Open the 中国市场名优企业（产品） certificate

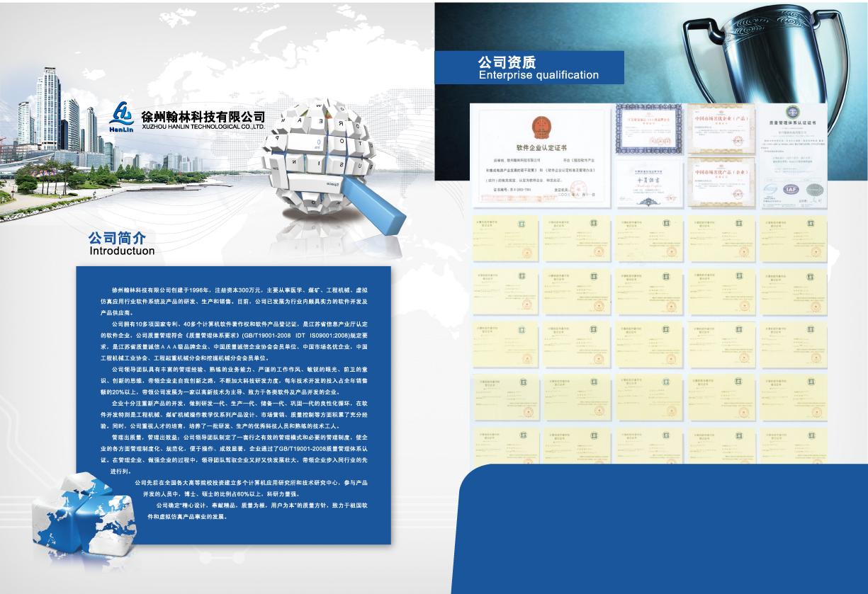click(721, 130)
